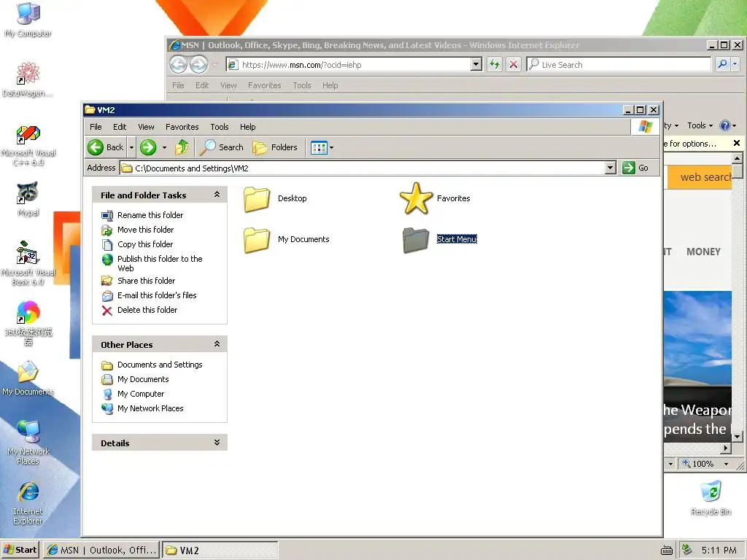The height and width of the screenshot is (560, 747).
Task: Open the IE Tools command dropdown
Action: tap(700, 125)
